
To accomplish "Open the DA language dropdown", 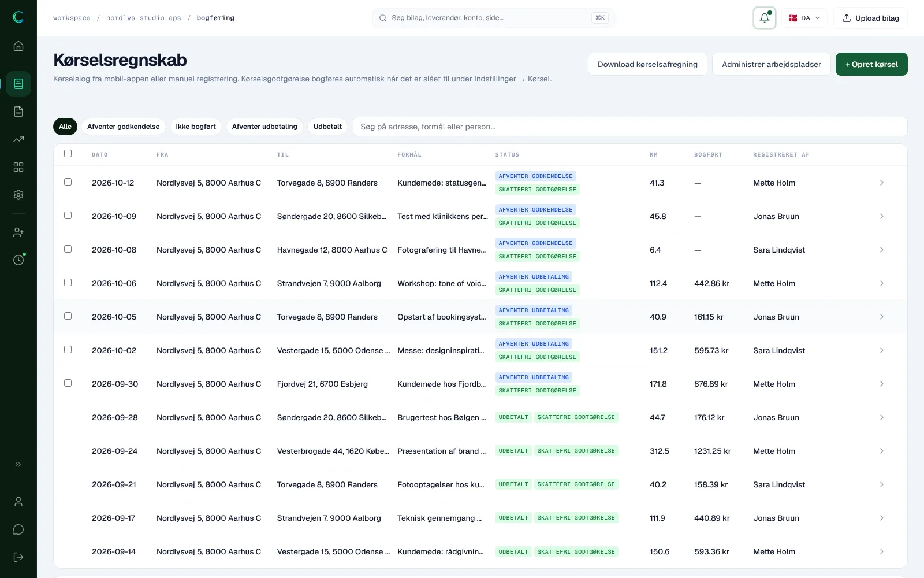I will [x=804, y=18].
